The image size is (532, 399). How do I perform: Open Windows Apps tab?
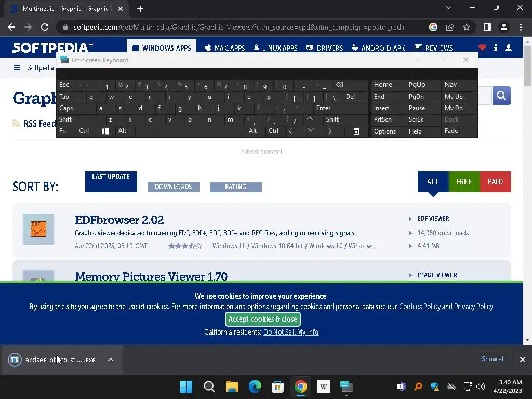pos(162,48)
